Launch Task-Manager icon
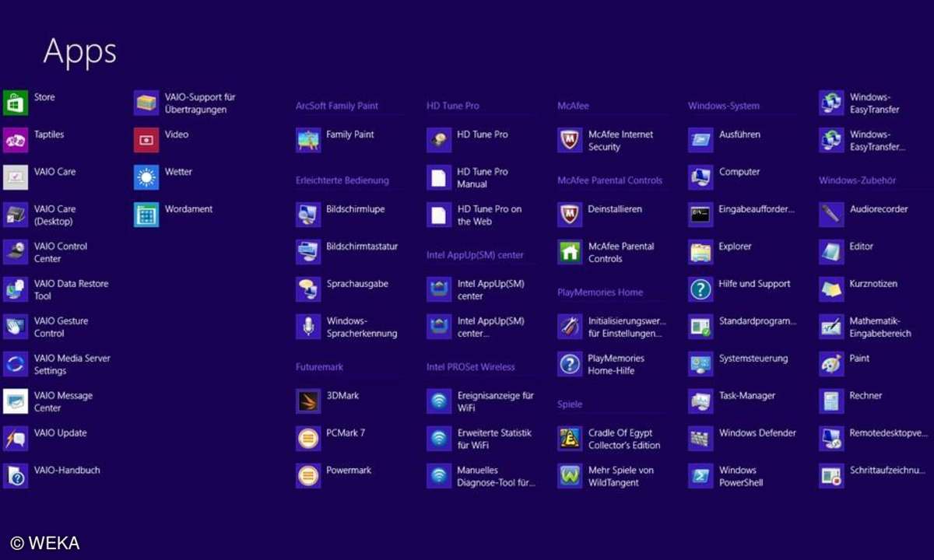Image resolution: width=934 pixels, height=560 pixels. [x=700, y=401]
